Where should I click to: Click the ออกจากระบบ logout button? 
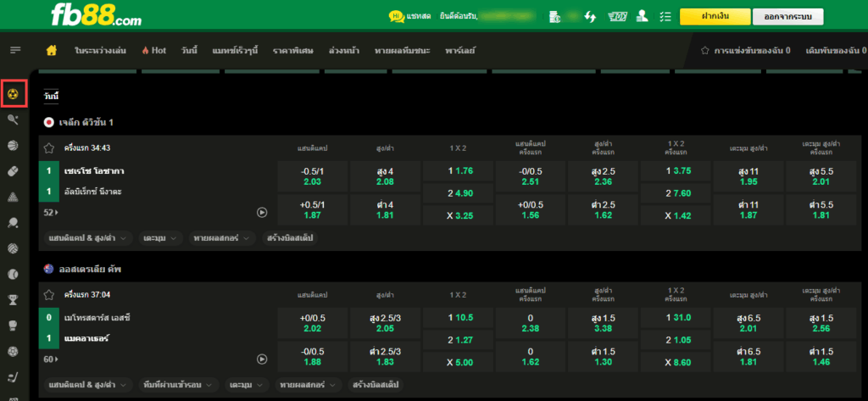(787, 17)
